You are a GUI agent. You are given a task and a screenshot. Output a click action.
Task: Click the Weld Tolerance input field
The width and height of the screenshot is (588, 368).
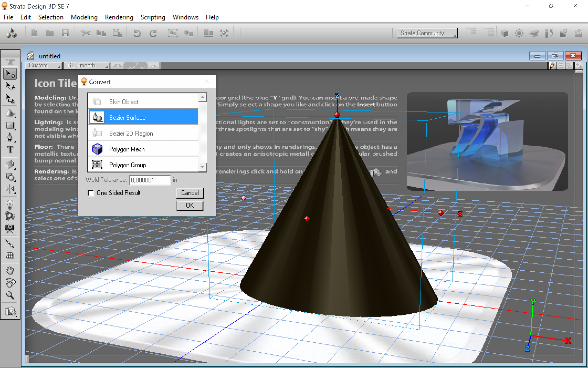(150, 180)
